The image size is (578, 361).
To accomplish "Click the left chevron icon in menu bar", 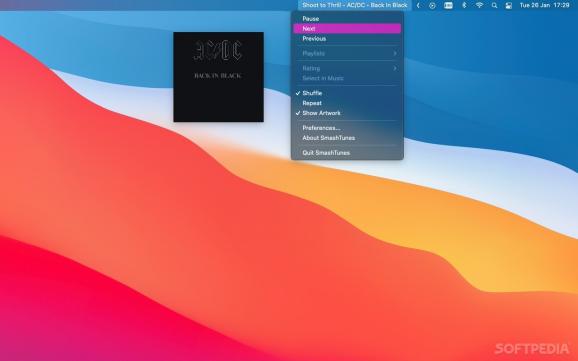I will pos(418,6).
